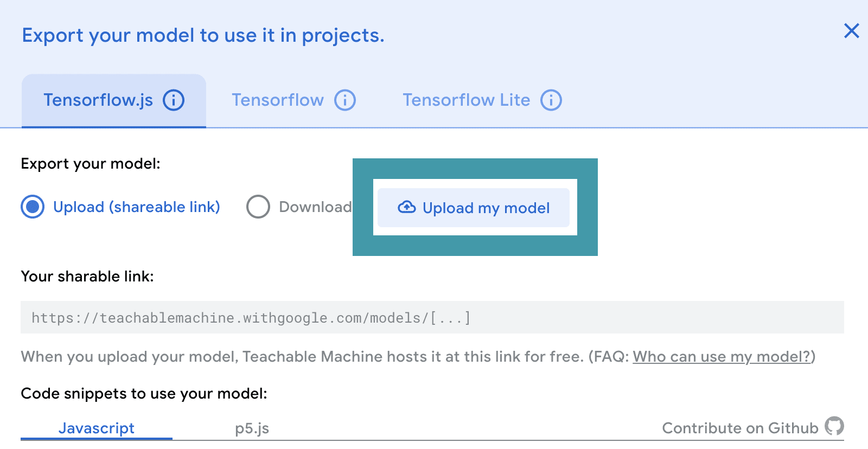
Task: Follow the Contribute on Github link
Action: pyautogui.click(x=740, y=428)
